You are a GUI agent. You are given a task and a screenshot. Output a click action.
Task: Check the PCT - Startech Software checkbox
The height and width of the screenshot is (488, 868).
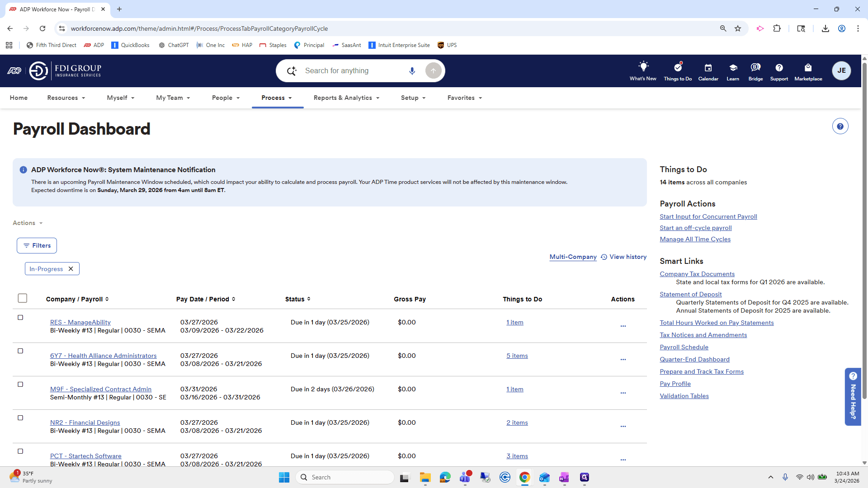click(20, 451)
